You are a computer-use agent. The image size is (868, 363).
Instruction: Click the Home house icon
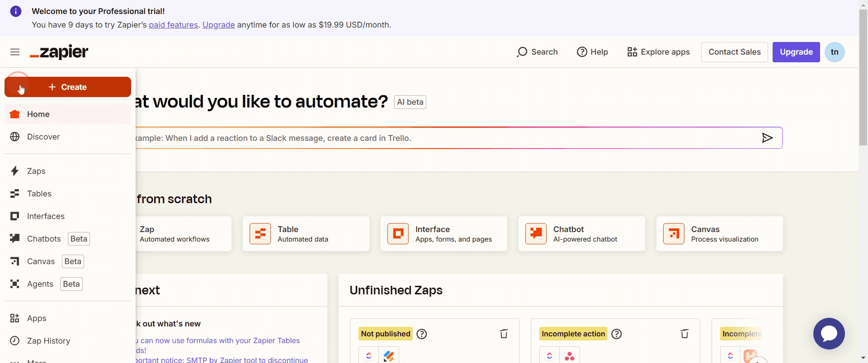click(15, 114)
